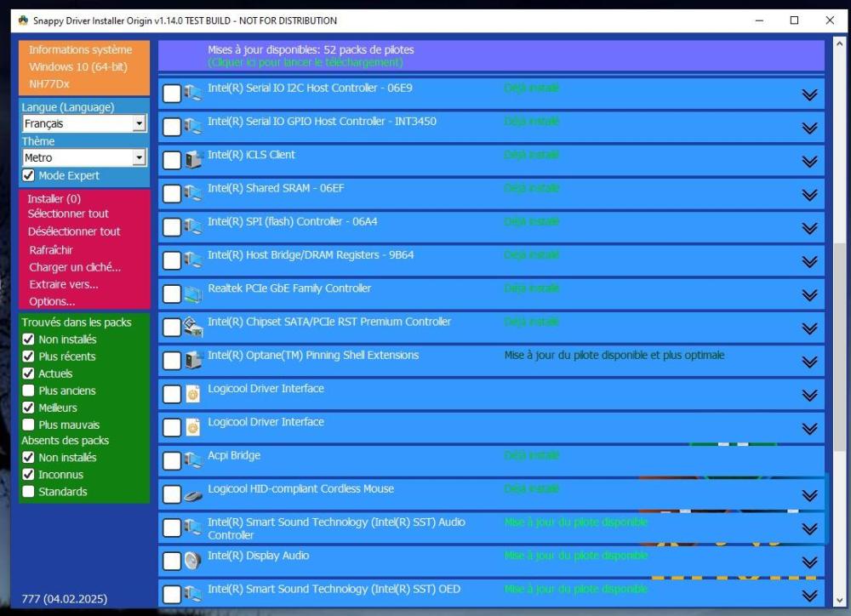
Task: Click the Intel Smart Sound Technology OED device icon
Action: 192,594
